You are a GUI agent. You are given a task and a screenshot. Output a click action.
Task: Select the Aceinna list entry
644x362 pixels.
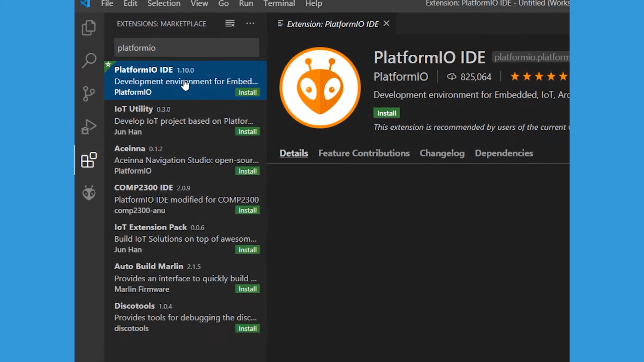pyautogui.click(x=185, y=160)
